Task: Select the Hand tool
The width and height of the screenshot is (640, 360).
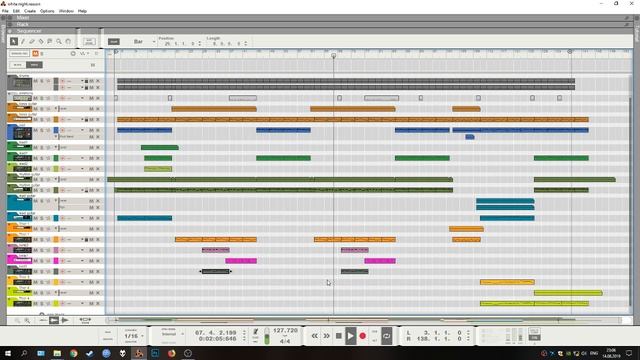Action: coord(68,42)
